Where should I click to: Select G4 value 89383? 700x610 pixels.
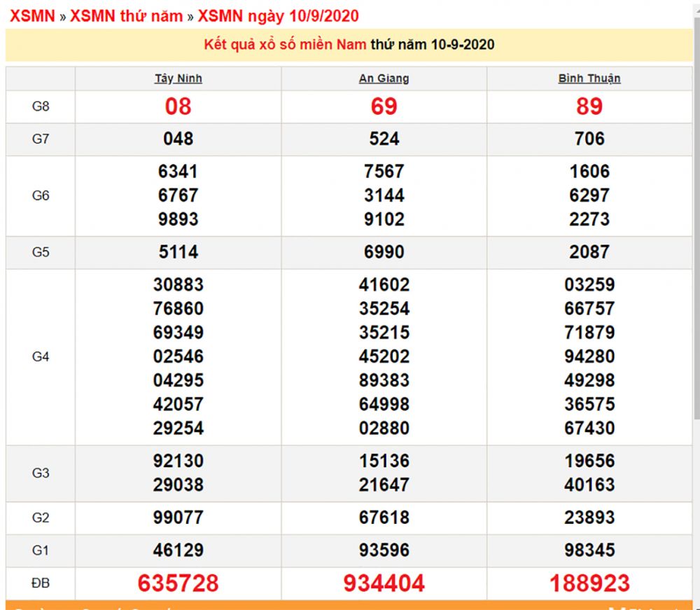[x=384, y=380]
